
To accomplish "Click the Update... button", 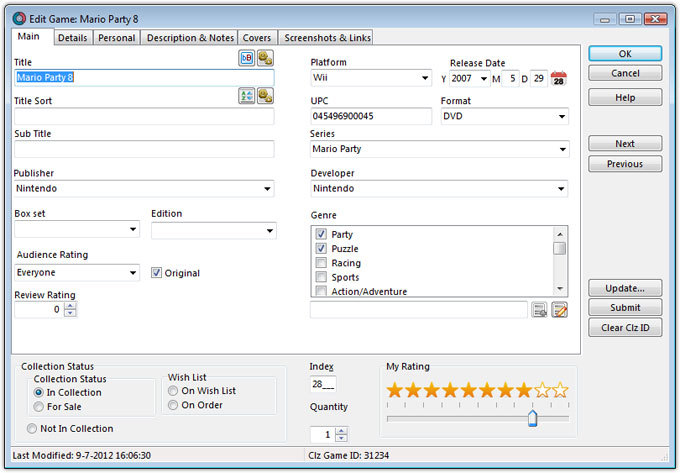I will pos(625,288).
